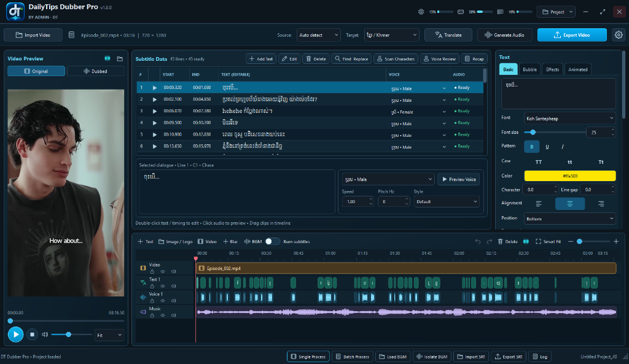Mute the Video track audio
Viewport: 629px width, 364px height.
coord(173,272)
